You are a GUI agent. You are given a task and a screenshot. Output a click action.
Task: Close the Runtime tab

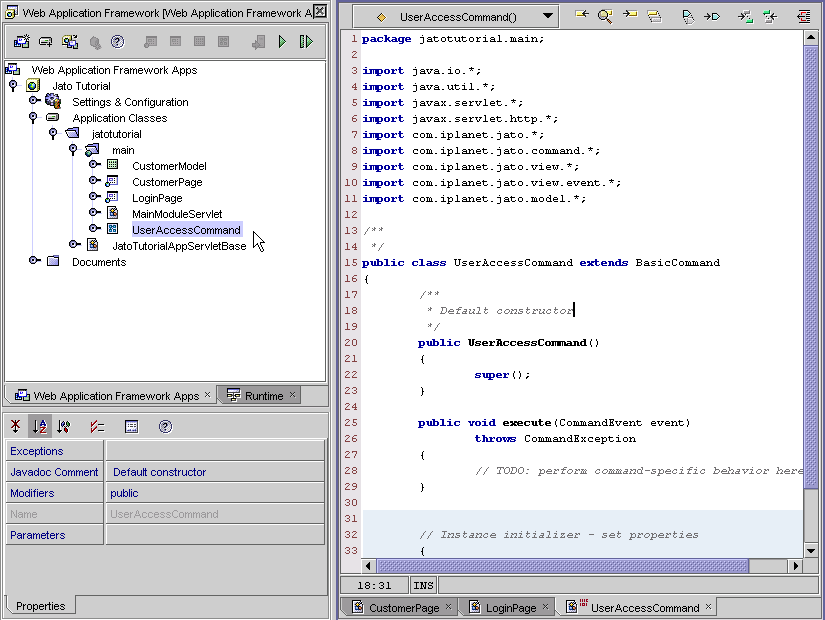pos(293,395)
